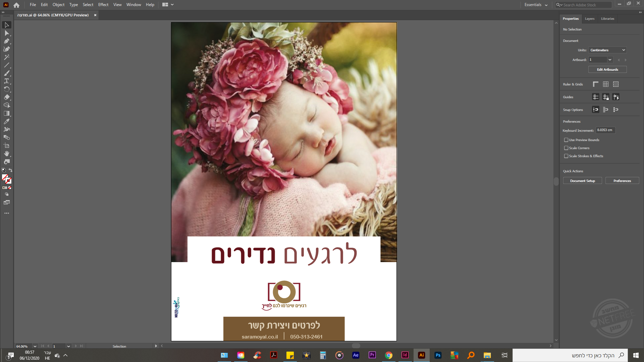The height and width of the screenshot is (362, 644).
Task: Open the Effect menu
Action: (x=103, y=5)
